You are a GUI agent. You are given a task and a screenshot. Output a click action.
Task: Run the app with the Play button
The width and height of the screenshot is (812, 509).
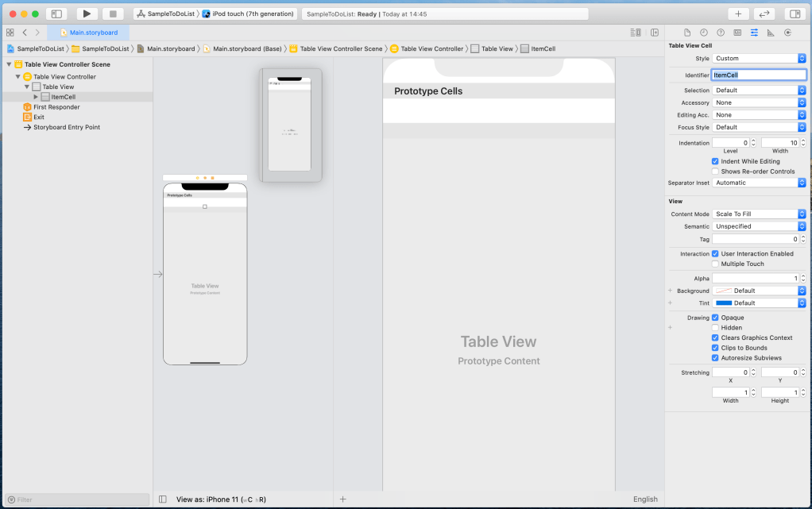87,13
